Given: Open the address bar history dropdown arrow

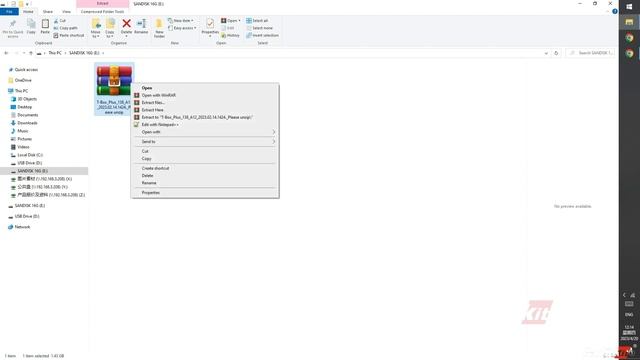Looking at the screenshot, I should tap(546, 53).
